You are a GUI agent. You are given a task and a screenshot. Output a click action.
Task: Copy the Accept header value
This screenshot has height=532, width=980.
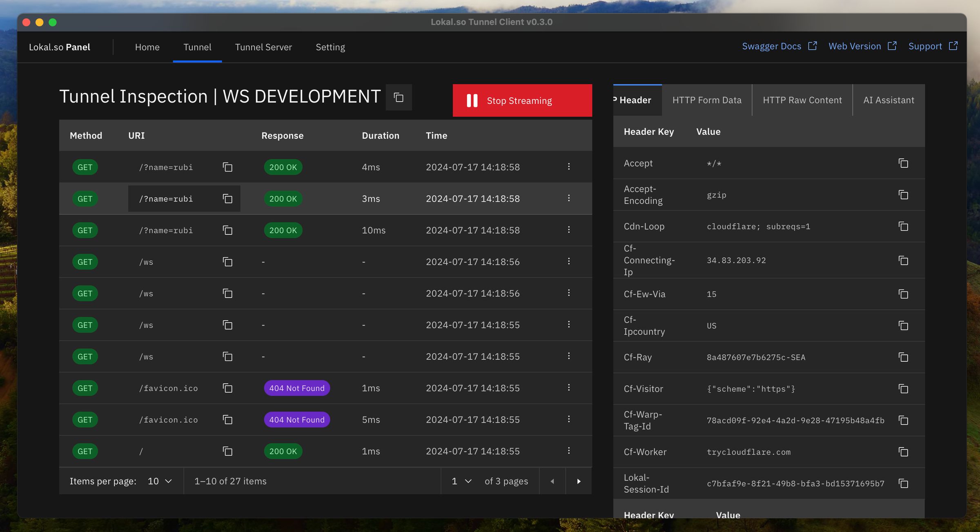(x=904, y=163)
